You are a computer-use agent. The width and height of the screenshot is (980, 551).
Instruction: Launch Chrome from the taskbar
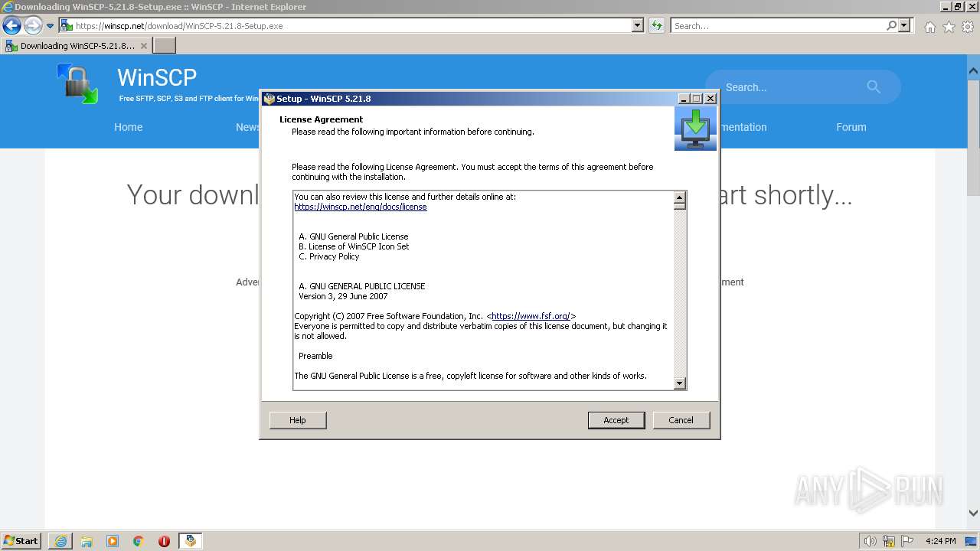139,541
